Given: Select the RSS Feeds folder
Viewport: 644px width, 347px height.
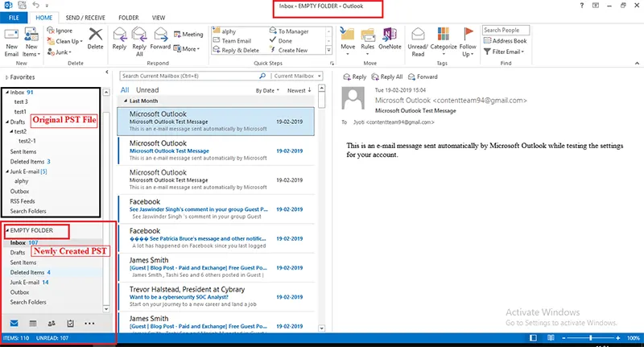Looking at the screenshot, I should click(x=23, y=201).
